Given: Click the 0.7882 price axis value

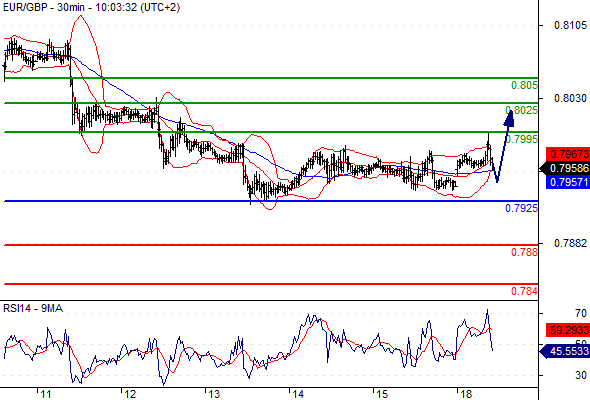Looking at the screenshot, I should pyautogui.click(x=570, y=243).
